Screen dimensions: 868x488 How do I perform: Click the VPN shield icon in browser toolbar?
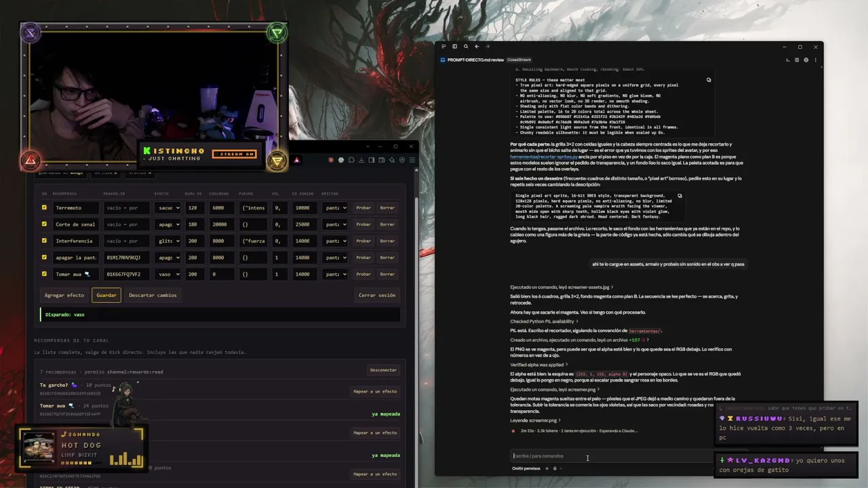402,160
